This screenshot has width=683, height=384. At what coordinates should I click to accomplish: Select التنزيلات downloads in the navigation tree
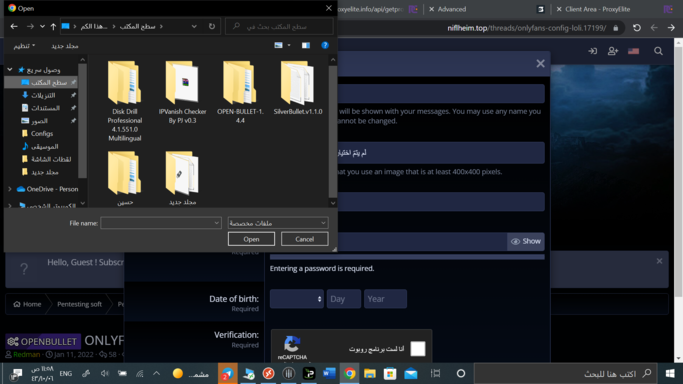pos(43,95)
